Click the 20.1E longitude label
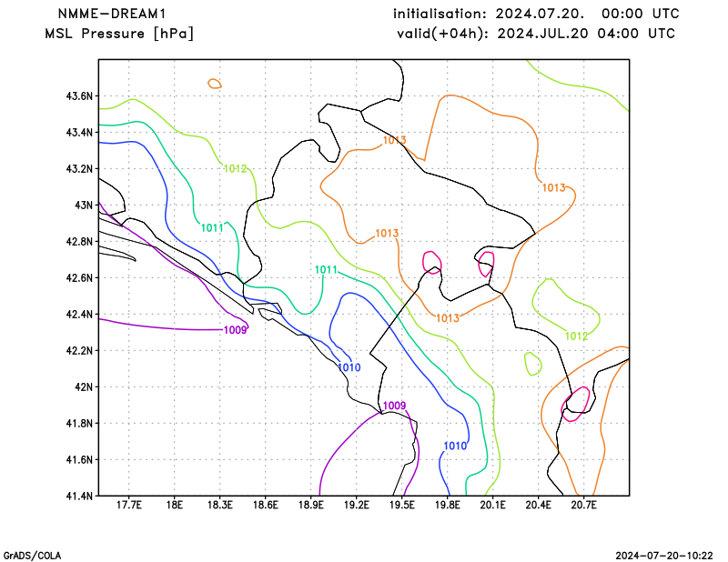Screen dimensions: 728x562 (492, 505)
